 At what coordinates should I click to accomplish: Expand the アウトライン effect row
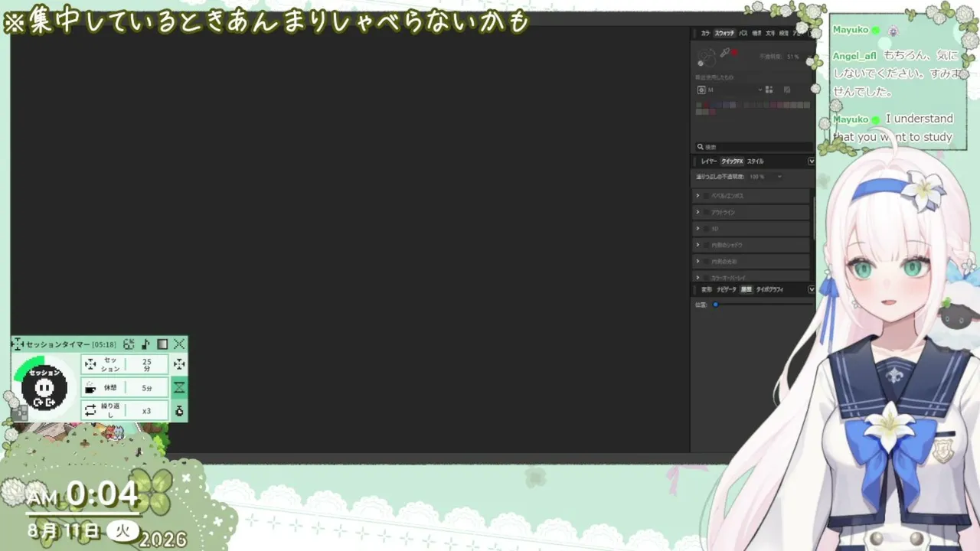coord(697,212)
